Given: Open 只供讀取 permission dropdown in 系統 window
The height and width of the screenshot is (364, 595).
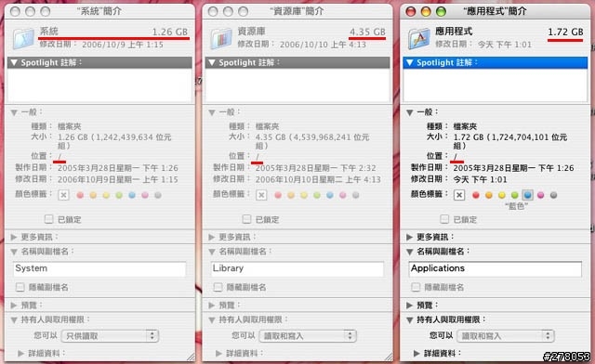Looking at the screenshot, I should [110, 335].
